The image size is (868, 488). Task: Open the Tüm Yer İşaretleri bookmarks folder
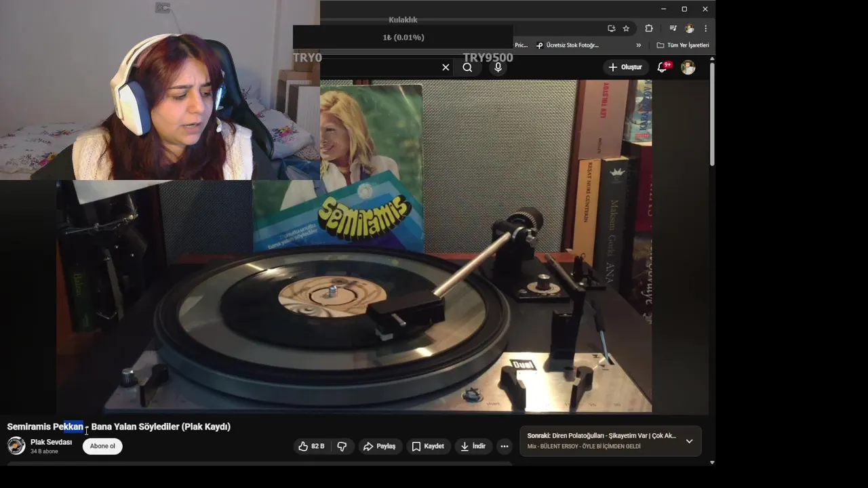(x=683, y=45)
